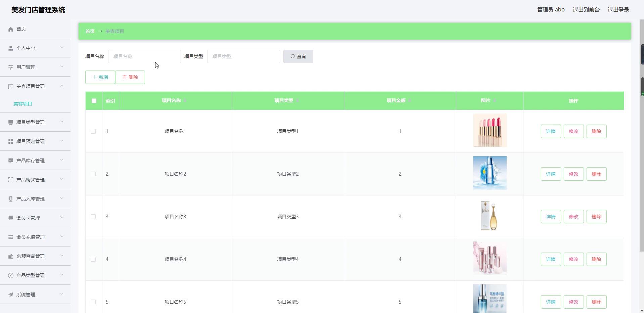Click the 项目名称 search input field
Screen dimensions: 644x313
pyautogui.click(x=144, y=56)
